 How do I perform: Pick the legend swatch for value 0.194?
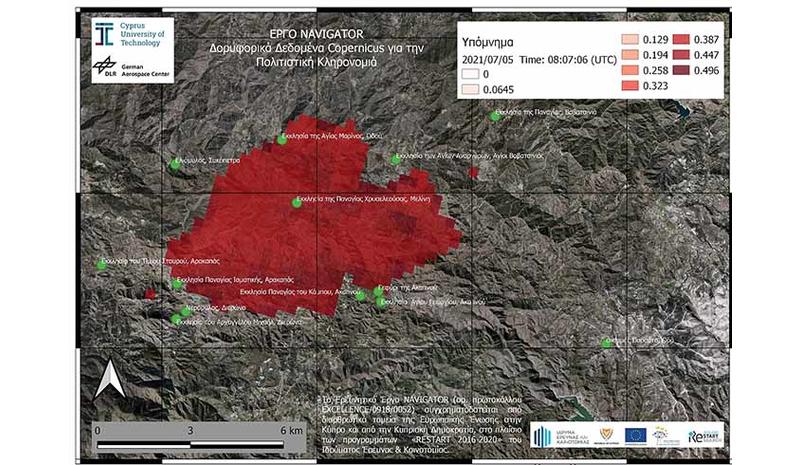[630, 55]
